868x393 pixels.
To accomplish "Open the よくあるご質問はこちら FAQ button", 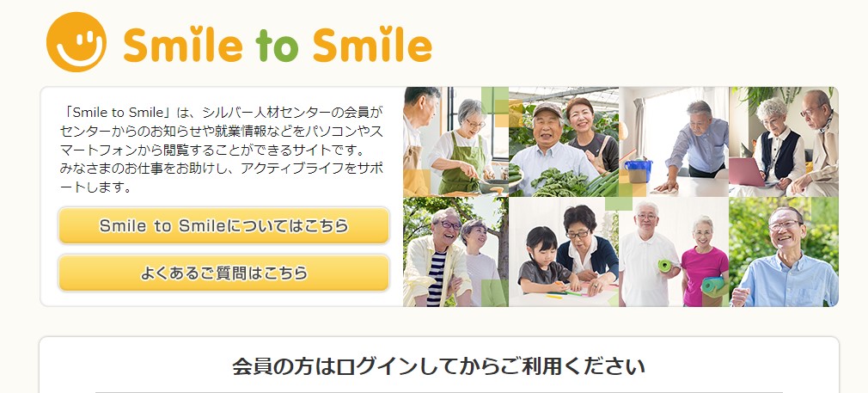I will point(223,273).
